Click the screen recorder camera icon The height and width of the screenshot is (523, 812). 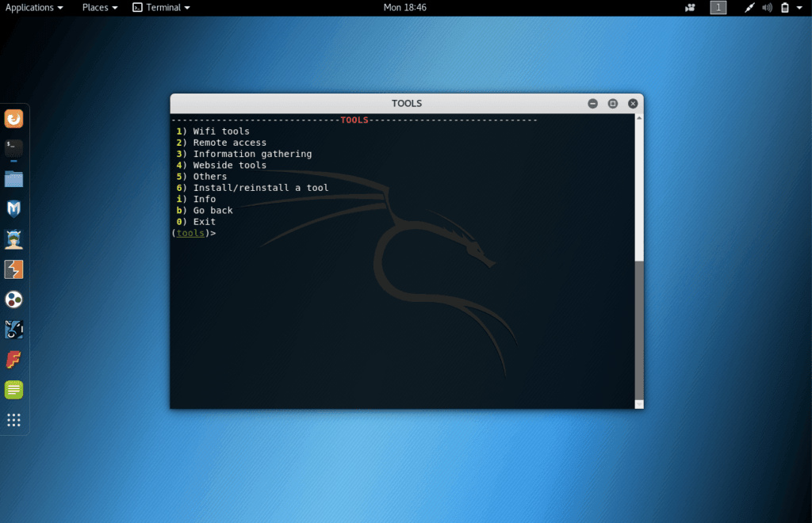(x=690, y=8)
